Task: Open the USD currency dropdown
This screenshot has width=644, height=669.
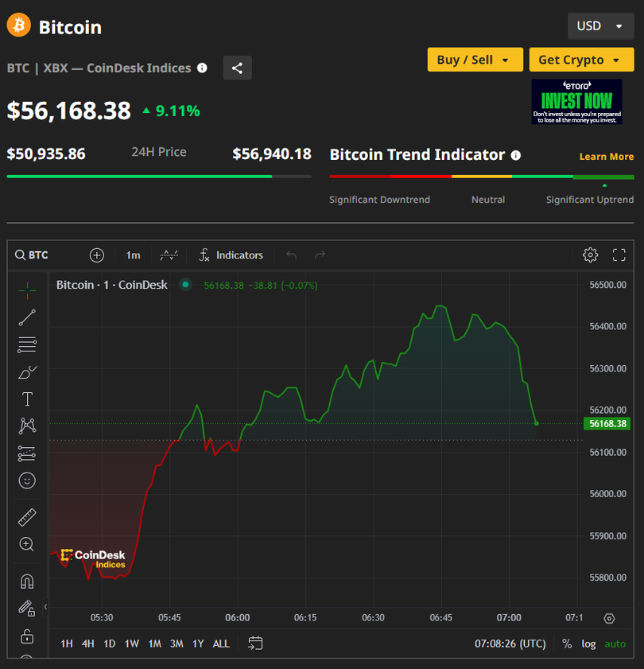Action: pos(600,25)
